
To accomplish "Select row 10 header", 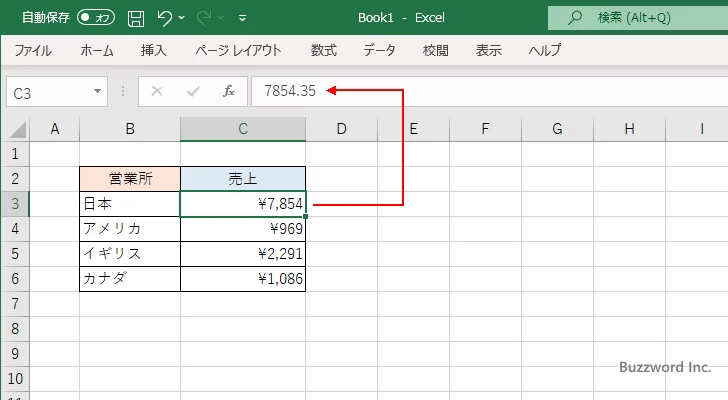I will [15, 379].
